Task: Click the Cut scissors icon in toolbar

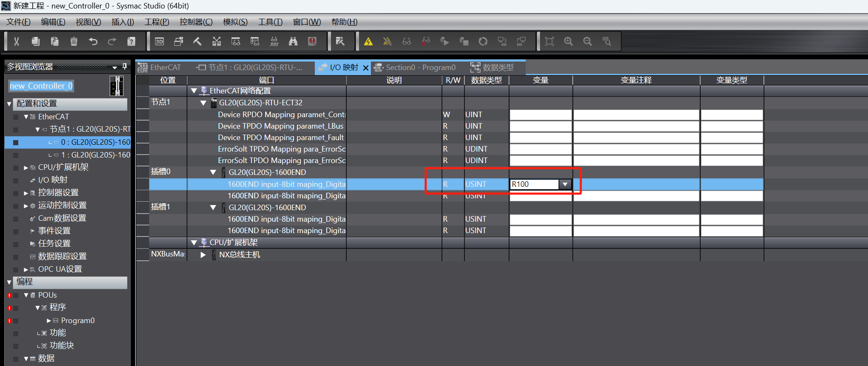Action: [x=17, y=41]
